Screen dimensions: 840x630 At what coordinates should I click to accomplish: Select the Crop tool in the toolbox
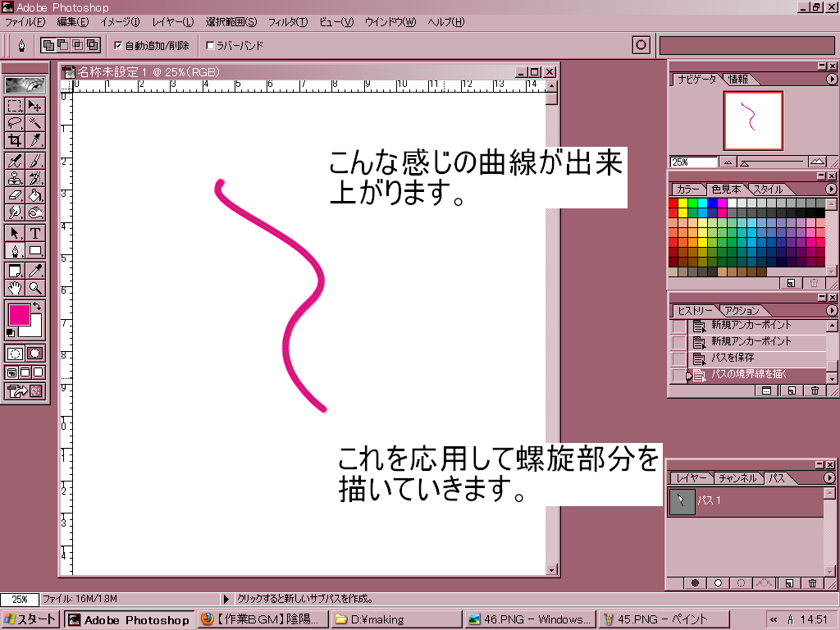tap(15, 140)
